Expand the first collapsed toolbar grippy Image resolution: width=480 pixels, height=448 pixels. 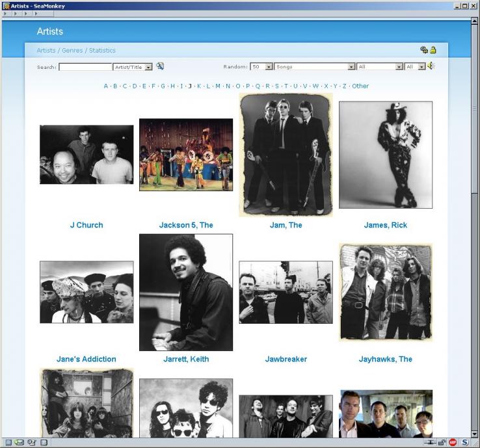coord(7,14)
